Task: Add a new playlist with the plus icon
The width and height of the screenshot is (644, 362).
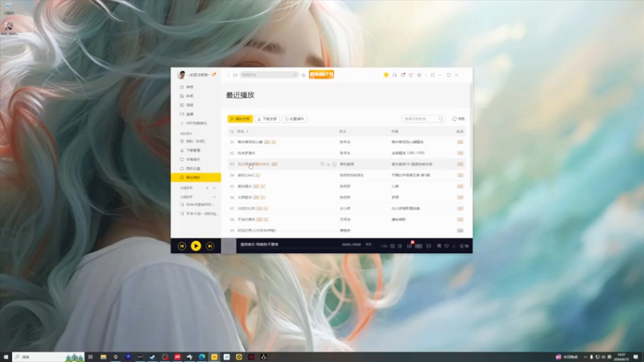Action: [x=207, y=188]
